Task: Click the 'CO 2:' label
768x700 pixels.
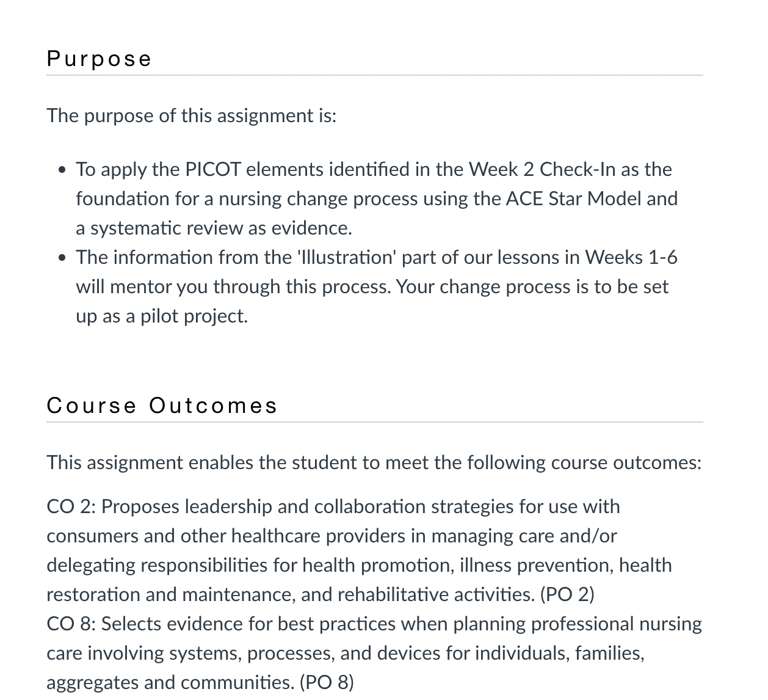Action: [71, 506]
